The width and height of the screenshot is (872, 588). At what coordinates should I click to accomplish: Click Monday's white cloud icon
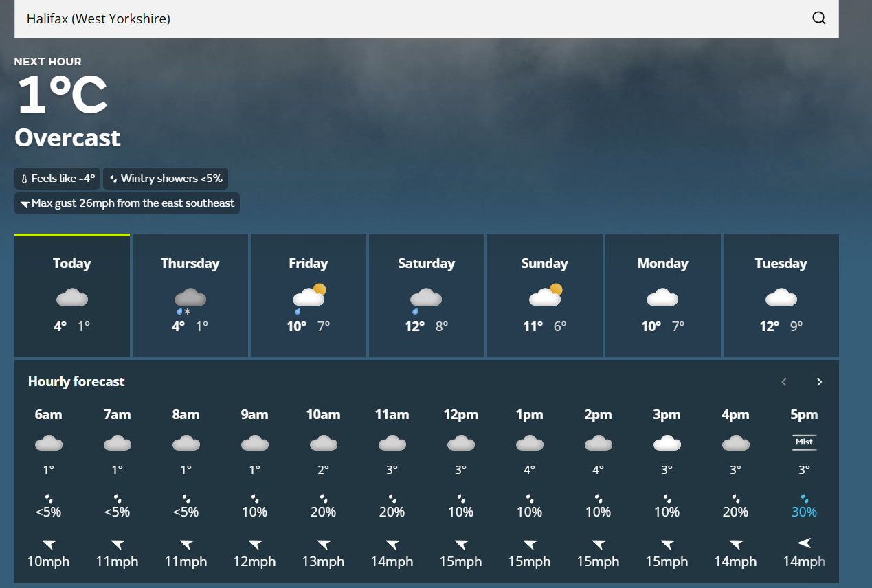coord(663,297)
